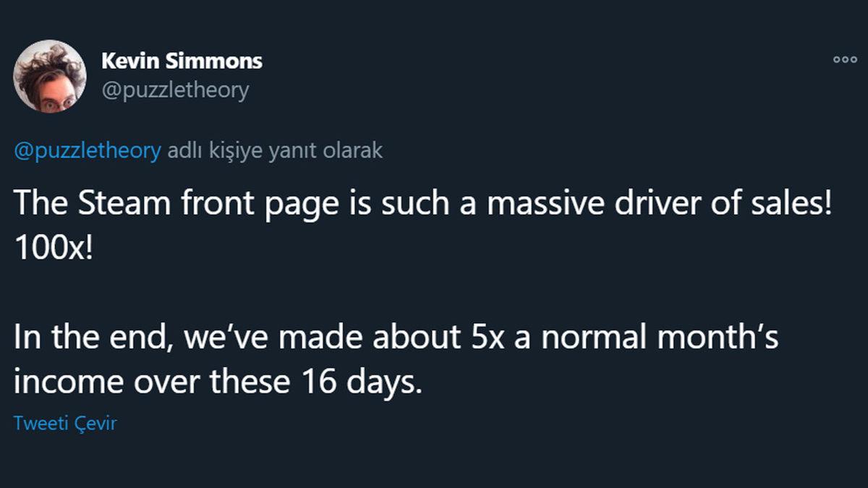Click the word "sales!" in the tweet

click(795, 205)
